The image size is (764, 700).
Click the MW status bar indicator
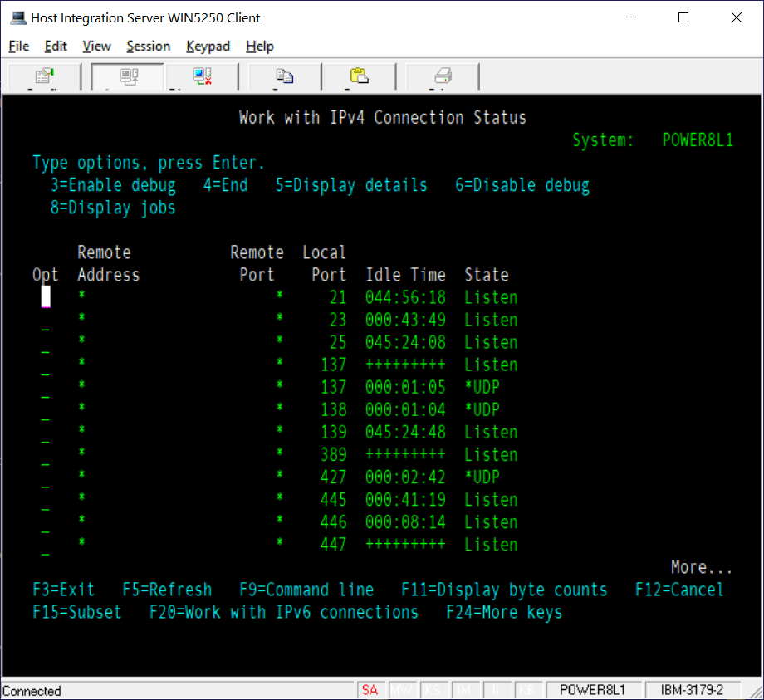(403, 690)
